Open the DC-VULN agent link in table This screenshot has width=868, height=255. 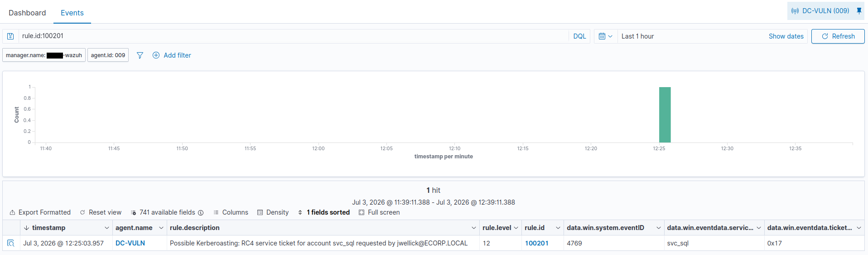(x=130, y=243)
